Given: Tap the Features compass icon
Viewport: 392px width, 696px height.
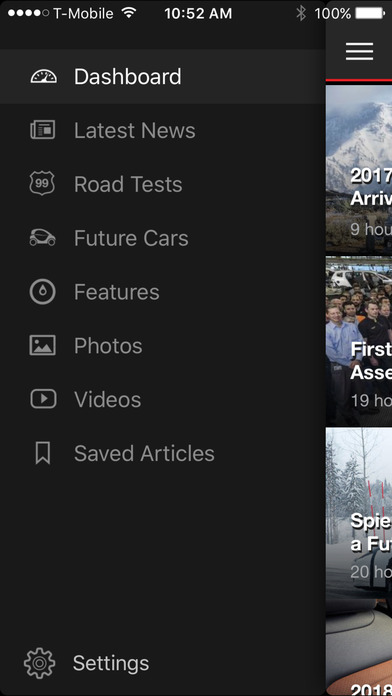Looking at the screenshot, I should point(43,292).
